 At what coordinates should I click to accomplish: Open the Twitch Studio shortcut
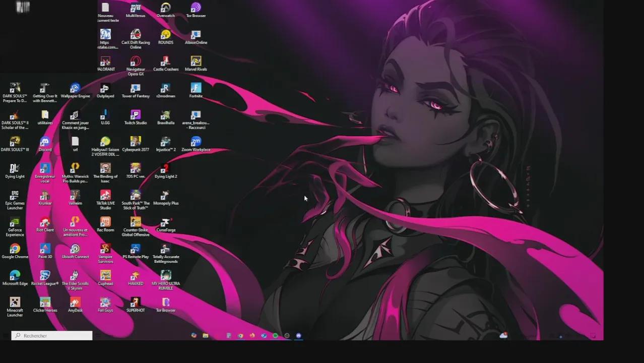(x=136, y=117)
